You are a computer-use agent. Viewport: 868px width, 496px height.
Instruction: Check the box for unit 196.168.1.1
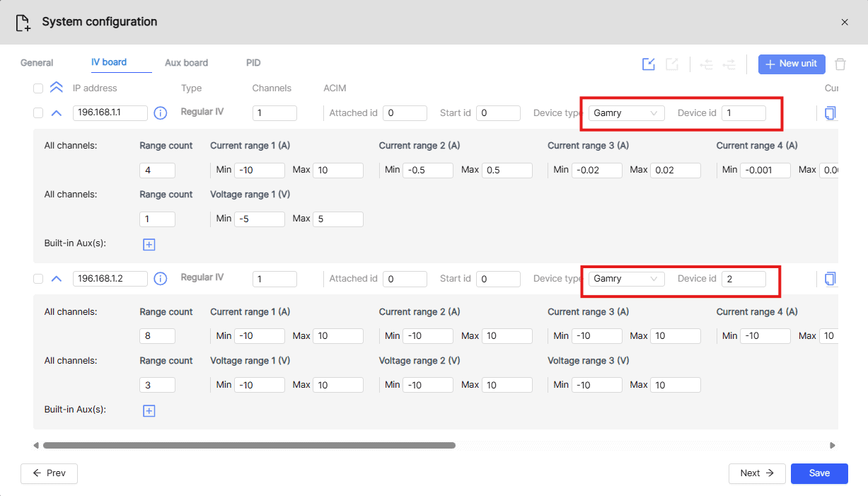(38, 113)
